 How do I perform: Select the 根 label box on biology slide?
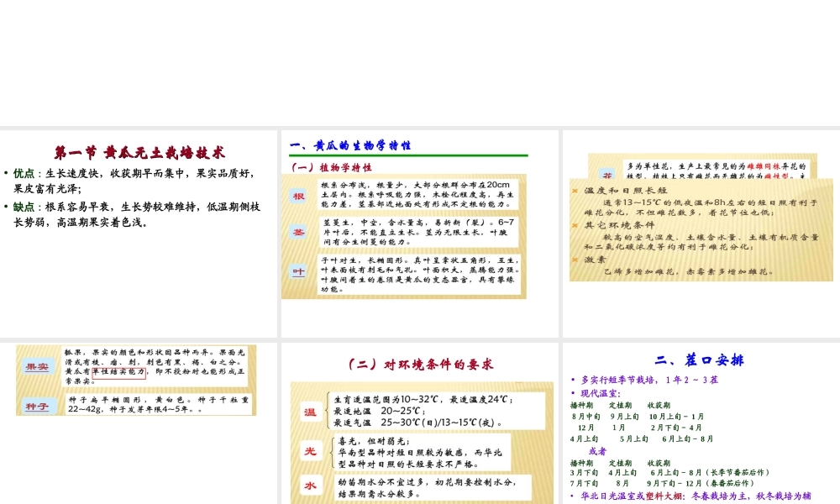[x=298, y=197]
